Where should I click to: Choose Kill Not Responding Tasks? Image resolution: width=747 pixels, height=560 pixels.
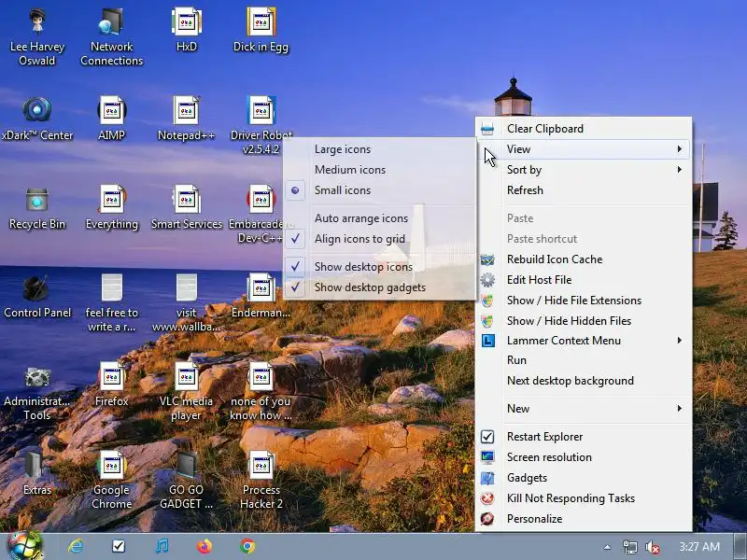click(584, 498)
